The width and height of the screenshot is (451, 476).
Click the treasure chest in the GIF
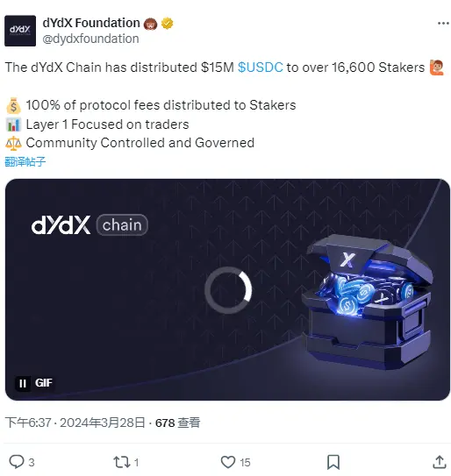point(368,301)
